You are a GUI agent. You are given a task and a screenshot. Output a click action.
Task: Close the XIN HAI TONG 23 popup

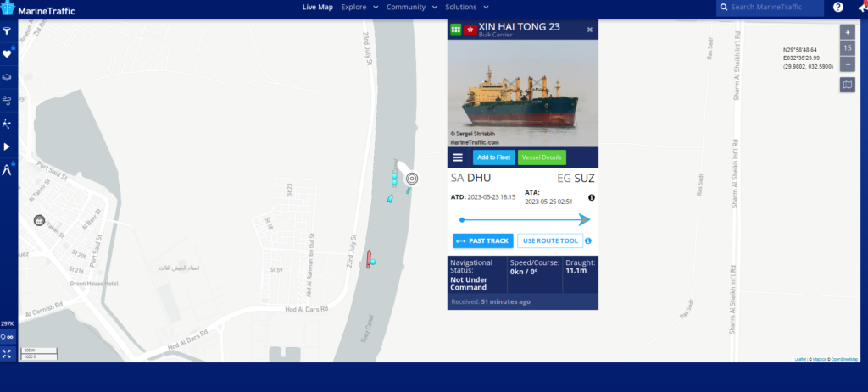pyautogui.click(x=590, y=30)
